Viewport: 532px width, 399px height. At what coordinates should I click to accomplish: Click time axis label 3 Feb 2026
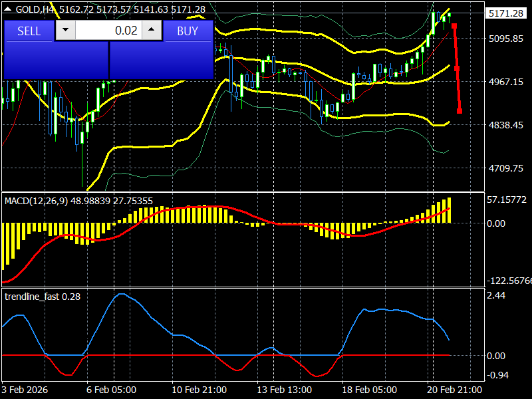point(25,390)
